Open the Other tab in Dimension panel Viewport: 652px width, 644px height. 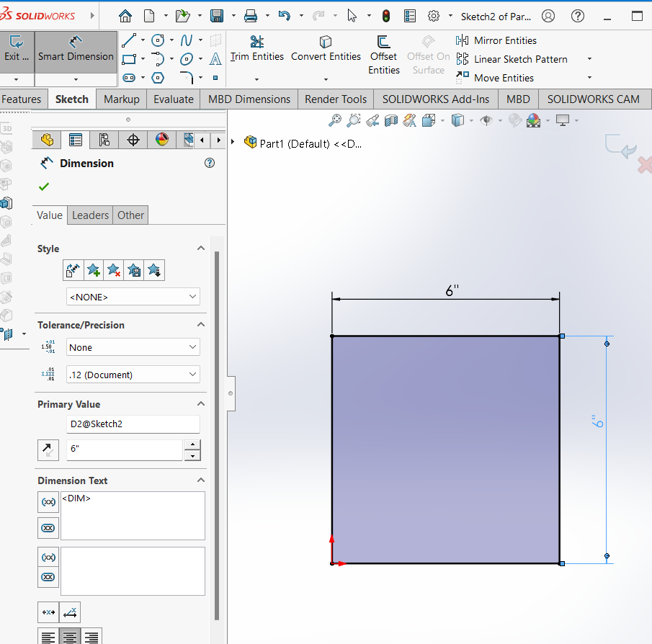[130, 215]
